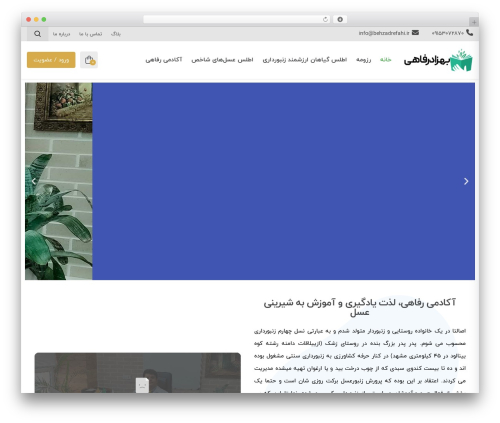The height and width of the screenshot is (423, 500).
Task: Reload the page with the refresh icon
Action: [x=325, y=20]
